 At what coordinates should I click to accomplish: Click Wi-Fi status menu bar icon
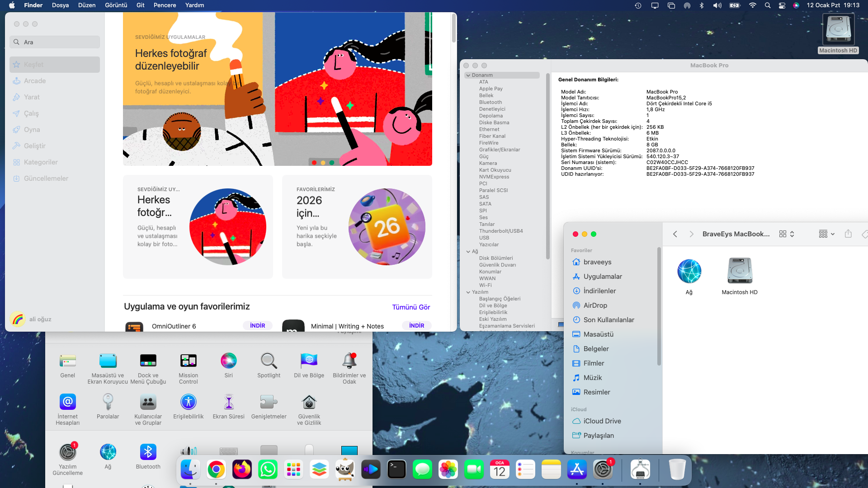click(752, 5)
